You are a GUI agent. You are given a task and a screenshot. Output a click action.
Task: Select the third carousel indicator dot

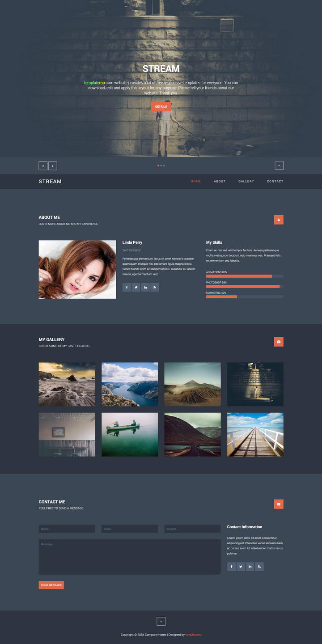coord(164,165)
